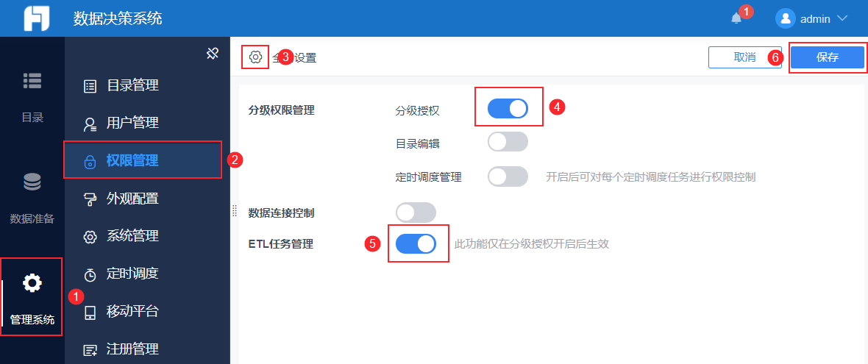Disable the ETL任务管理 toggle
Screen dimensions: 868x364
(416, 243)
